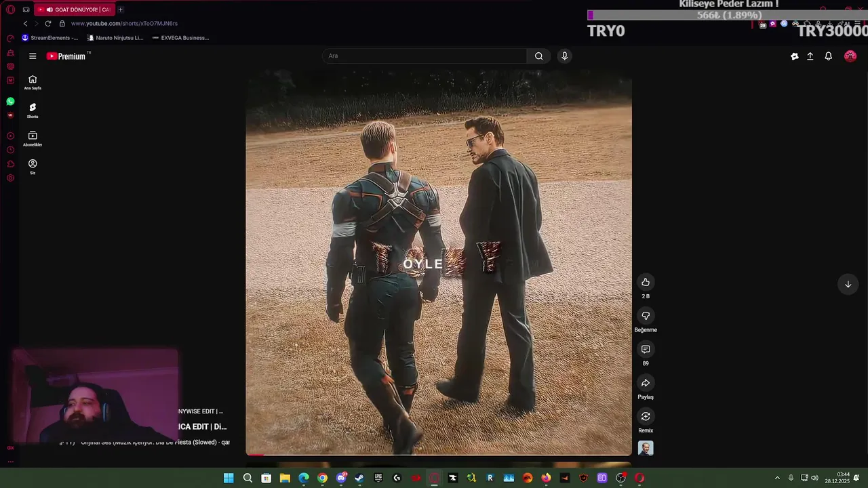Go to YouTube Premium home logo
This screenshot has width=868, height=488.
pos(66,56)
